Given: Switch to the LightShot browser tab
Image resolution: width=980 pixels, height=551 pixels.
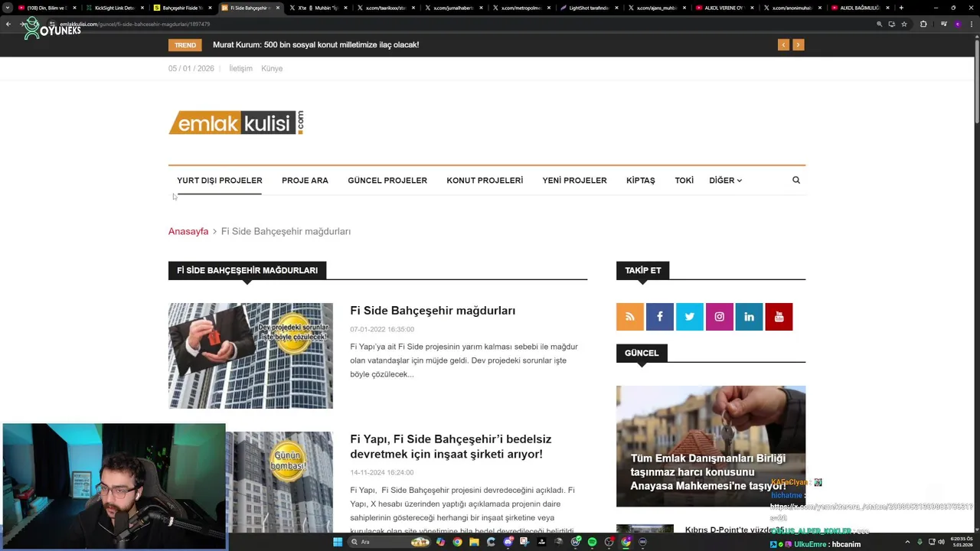Looking at the screenshot, I should [x=588, y=8].
